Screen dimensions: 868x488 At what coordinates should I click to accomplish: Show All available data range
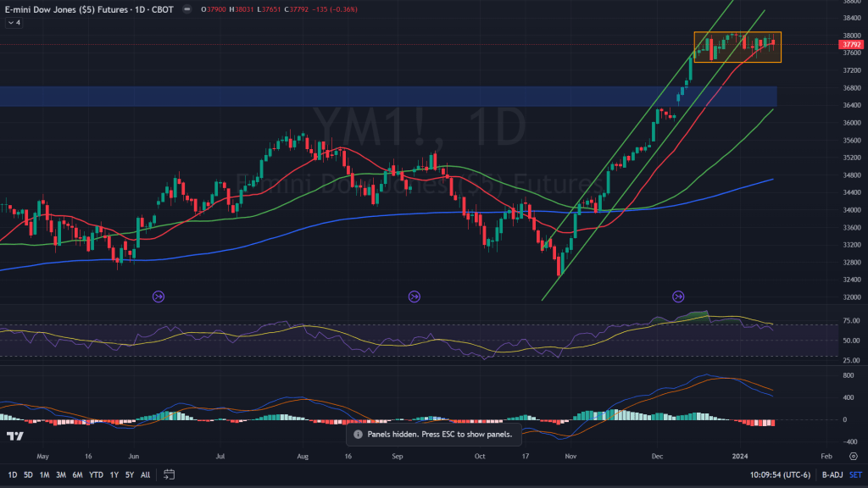point(146,474)
